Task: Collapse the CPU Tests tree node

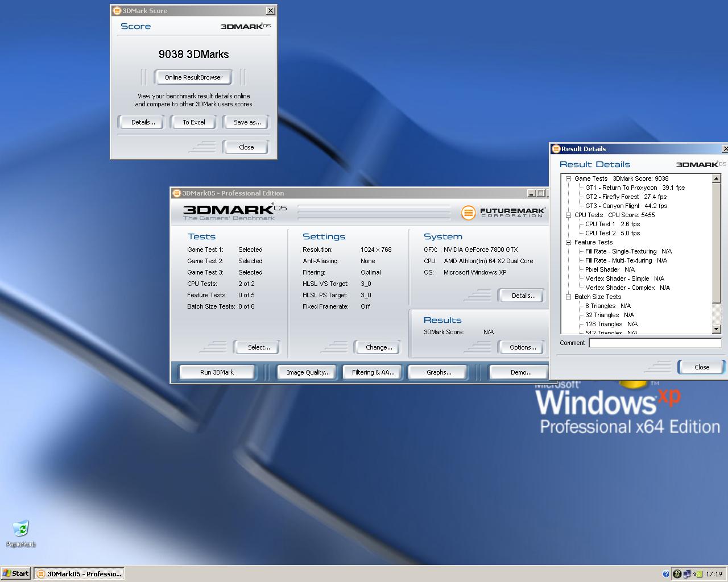Action: click(568, 215)
